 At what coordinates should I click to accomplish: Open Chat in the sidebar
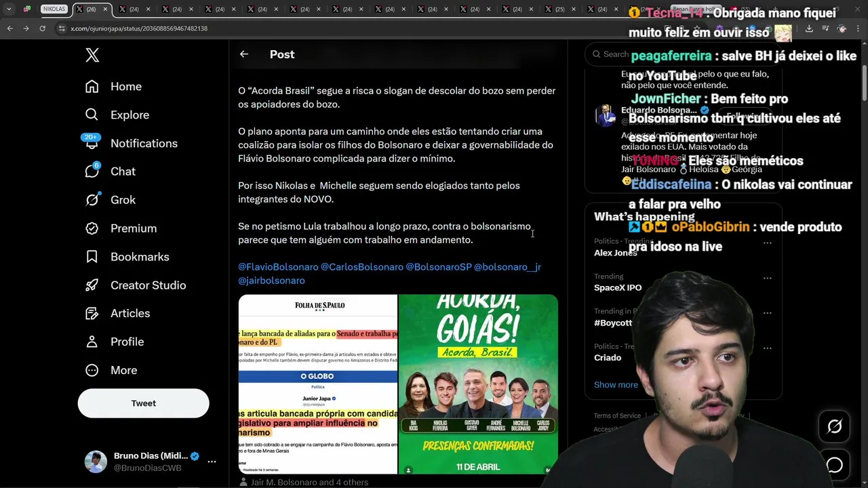click(x=110, y=171)
